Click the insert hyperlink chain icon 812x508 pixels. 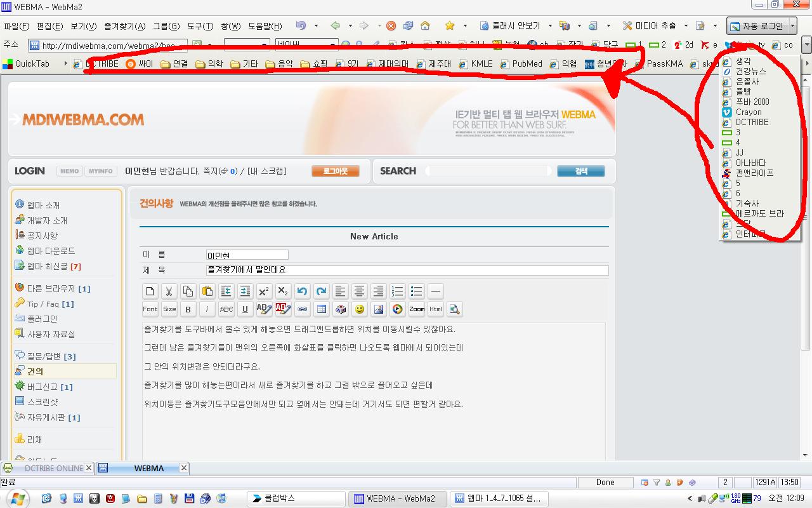click(x=303, y=309)
